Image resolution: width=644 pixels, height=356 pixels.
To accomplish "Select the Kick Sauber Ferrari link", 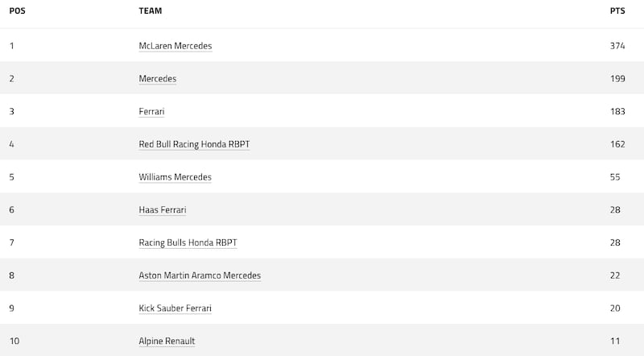I will click(175, 308).
